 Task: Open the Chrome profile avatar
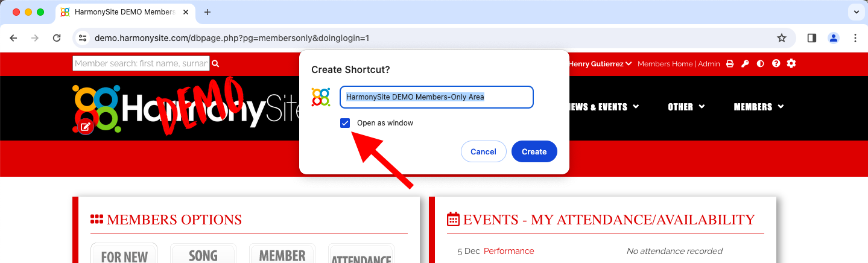[x=834, y=38]
